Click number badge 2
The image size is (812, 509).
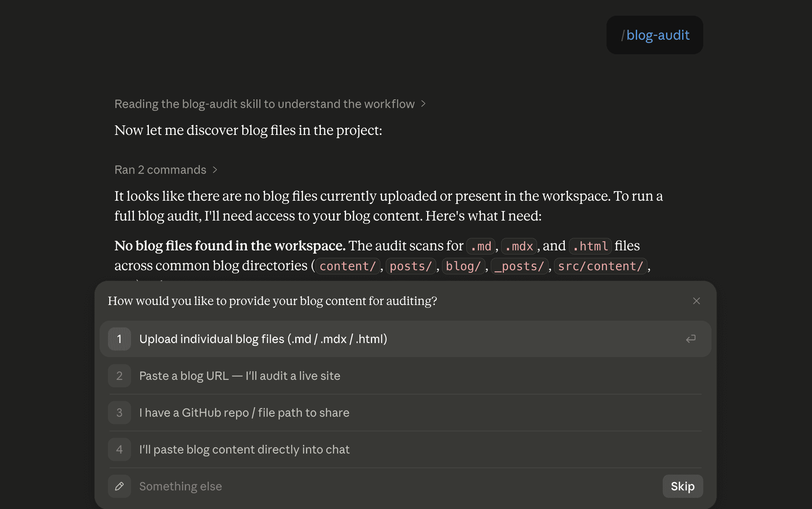pyautogui.click(x=119, y=376)
